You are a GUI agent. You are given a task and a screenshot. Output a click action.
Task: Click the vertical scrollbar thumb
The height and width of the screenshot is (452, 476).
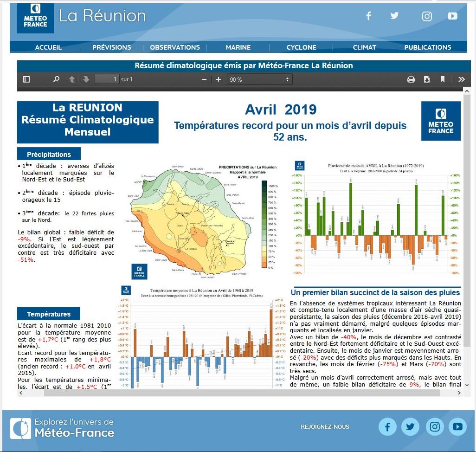click(x=467, y=220)
